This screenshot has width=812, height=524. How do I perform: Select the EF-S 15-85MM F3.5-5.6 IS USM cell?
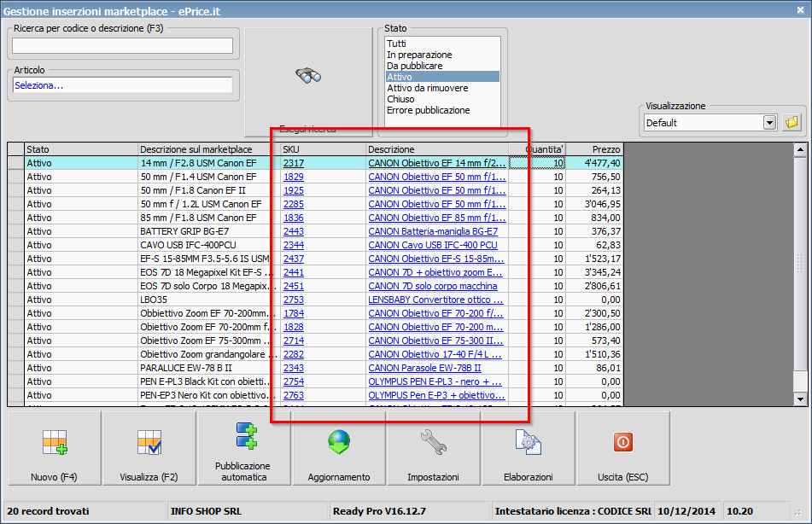click(208, 259)
